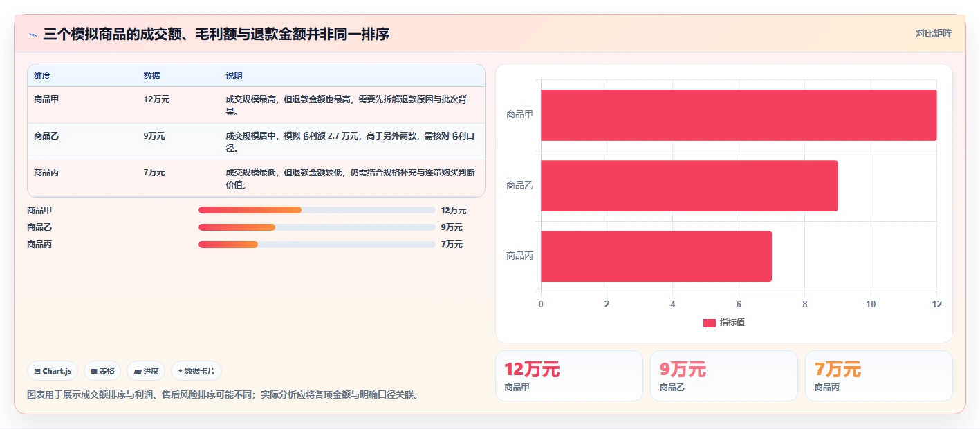Screen dimensions: 980x429
Task: Click the 9万元 商品乙 data card
Action: [724, 376]
